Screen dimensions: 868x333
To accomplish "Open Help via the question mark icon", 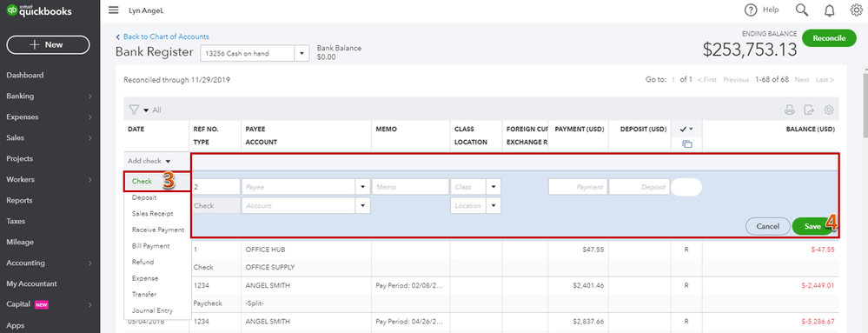I will tap(751, 10).
